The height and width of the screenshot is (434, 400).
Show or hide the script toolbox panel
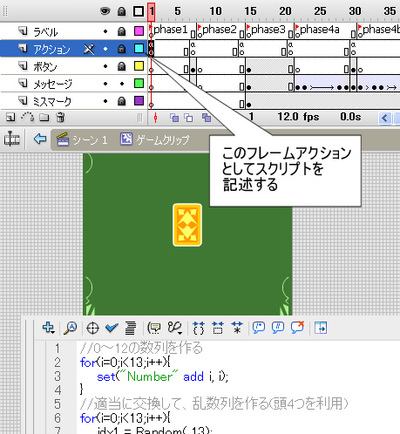320,328
